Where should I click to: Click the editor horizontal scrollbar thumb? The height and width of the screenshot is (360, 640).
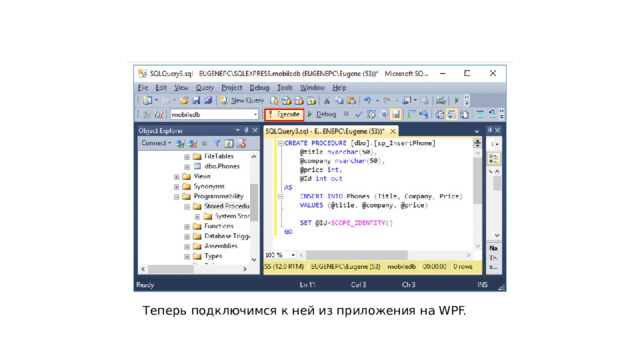(356, 255)
